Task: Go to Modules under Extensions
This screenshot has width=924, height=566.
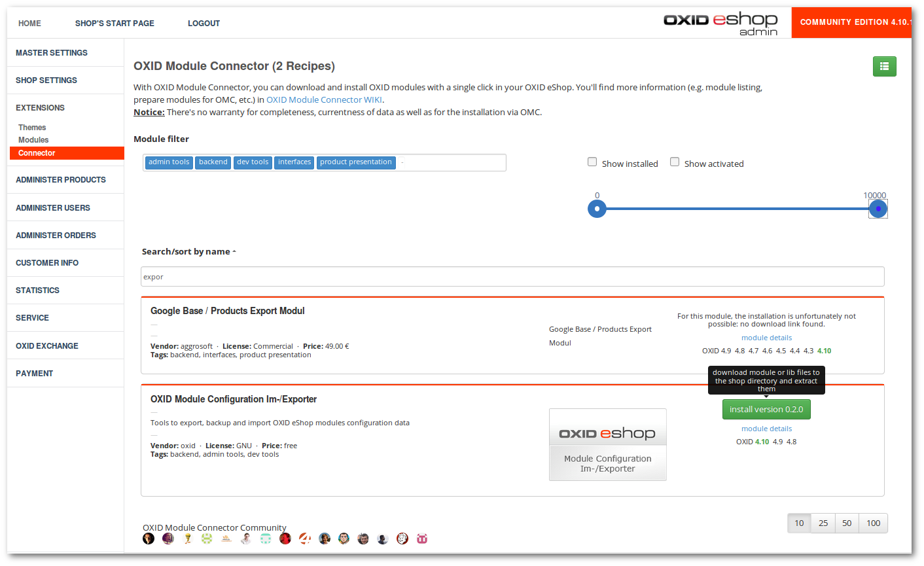Action: [33, 140]
